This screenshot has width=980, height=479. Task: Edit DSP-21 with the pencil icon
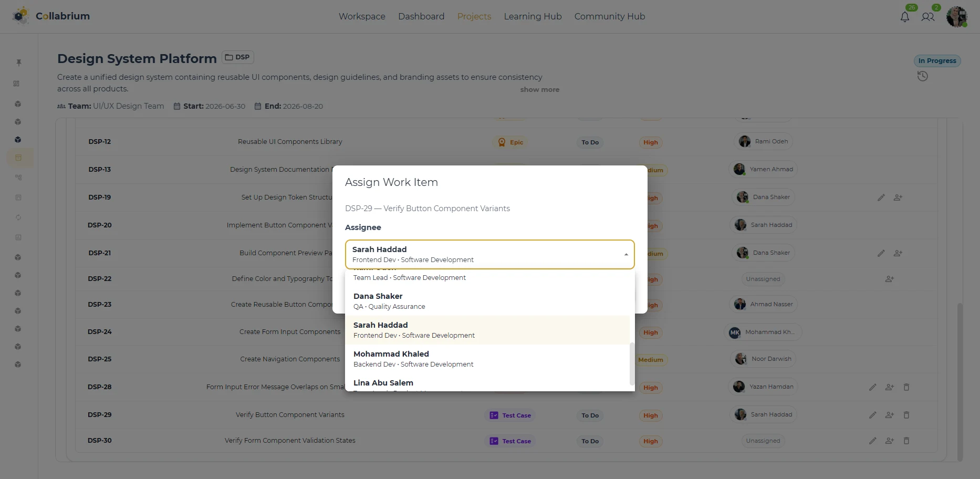click(881, 253)
